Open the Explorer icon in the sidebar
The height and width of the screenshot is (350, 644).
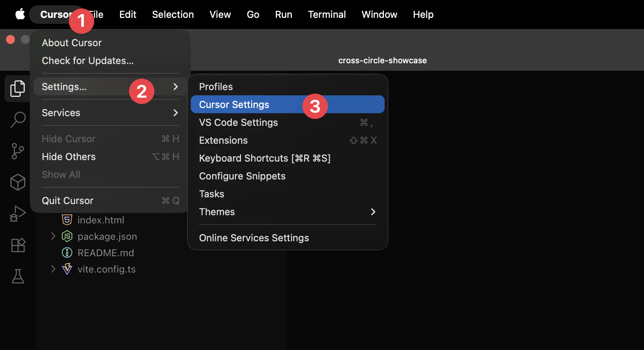pyautogui.click(x=18, y=88)
